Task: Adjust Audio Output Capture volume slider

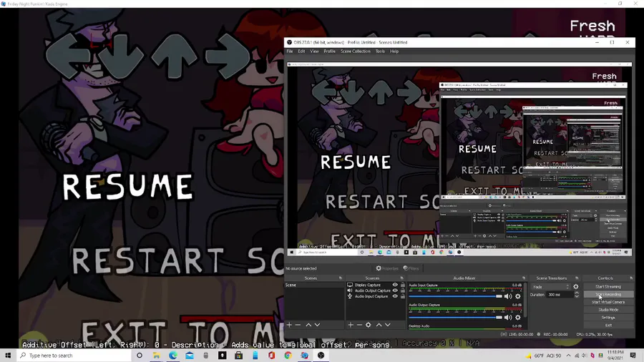Action: (456, 317)
